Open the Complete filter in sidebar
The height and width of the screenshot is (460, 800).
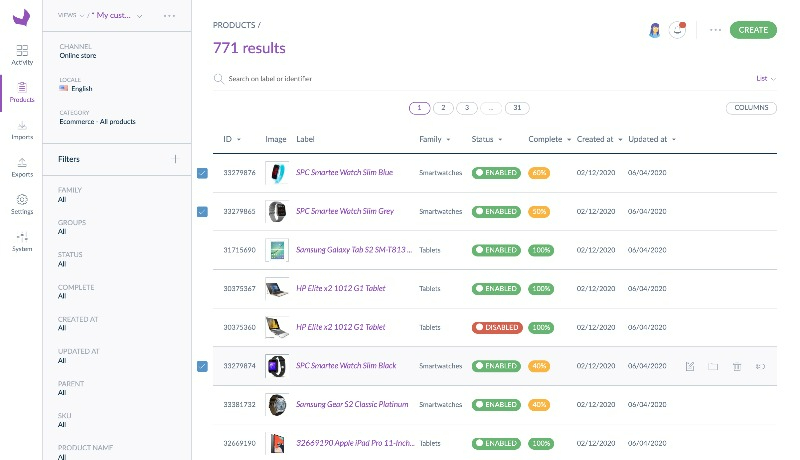pyautogui.click(x=76, y=291)
